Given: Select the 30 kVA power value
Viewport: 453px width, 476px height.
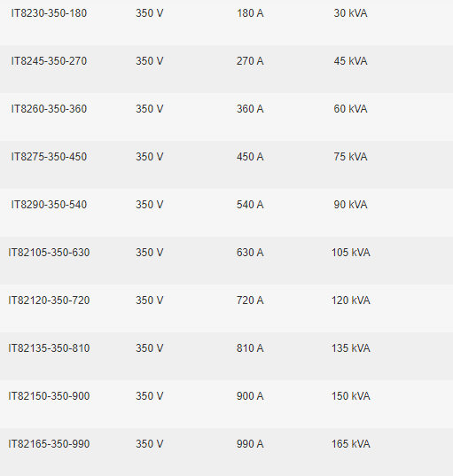Looking at the screenshot, I should click(351, 13).
